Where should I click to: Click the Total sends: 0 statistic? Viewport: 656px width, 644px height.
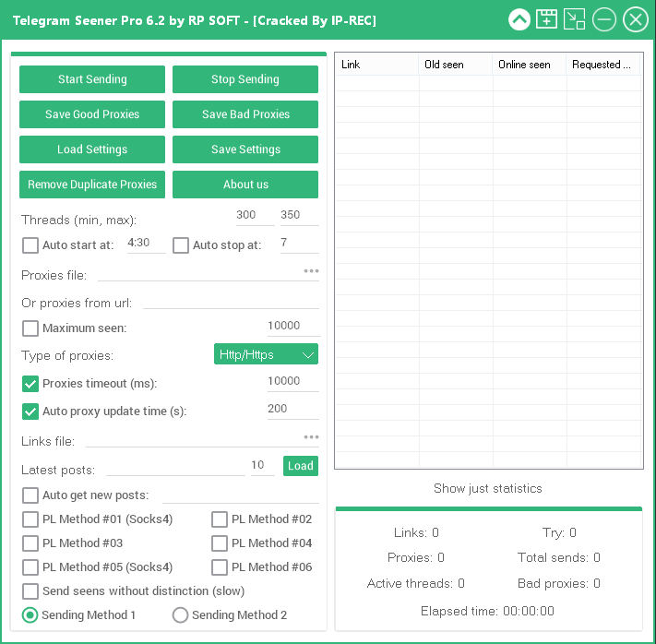point(558,557)
